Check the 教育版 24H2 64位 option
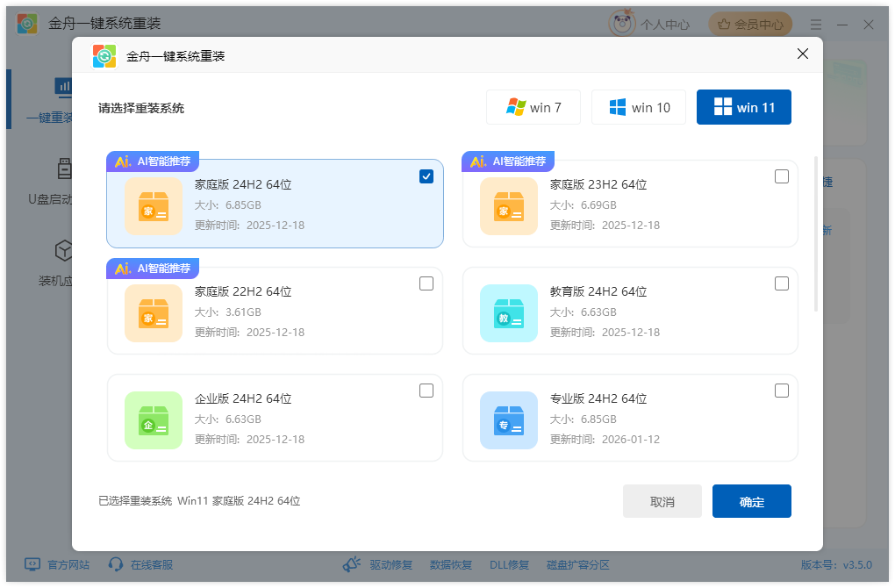Viewport: 895px width, 588px height. (x=782, y=283)
